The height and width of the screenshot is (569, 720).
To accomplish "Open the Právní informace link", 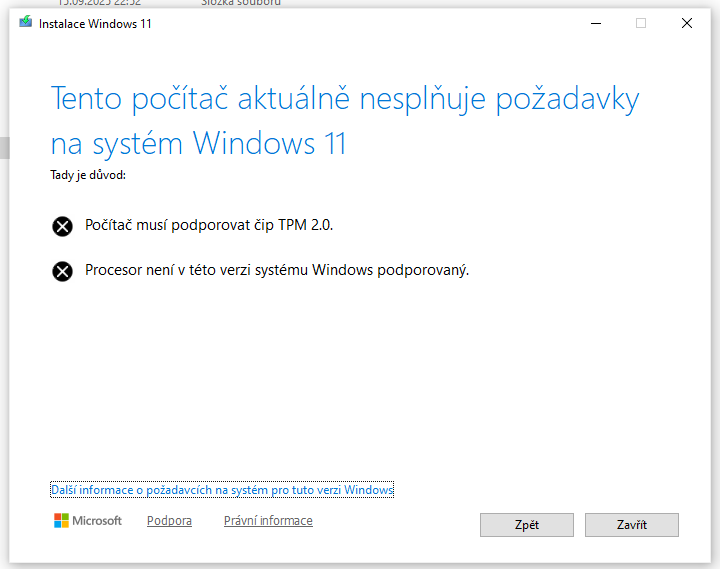I will point(268,521).
